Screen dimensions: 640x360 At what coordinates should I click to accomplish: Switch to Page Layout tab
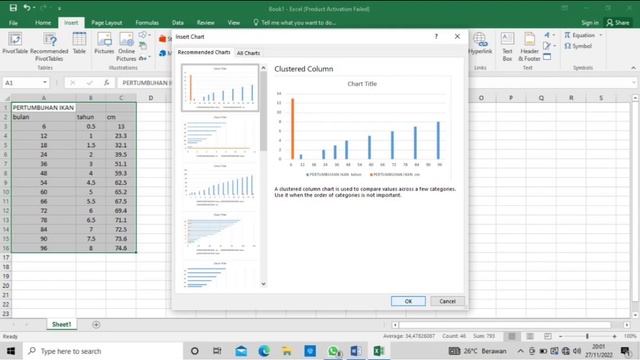(x=107, y=23)
